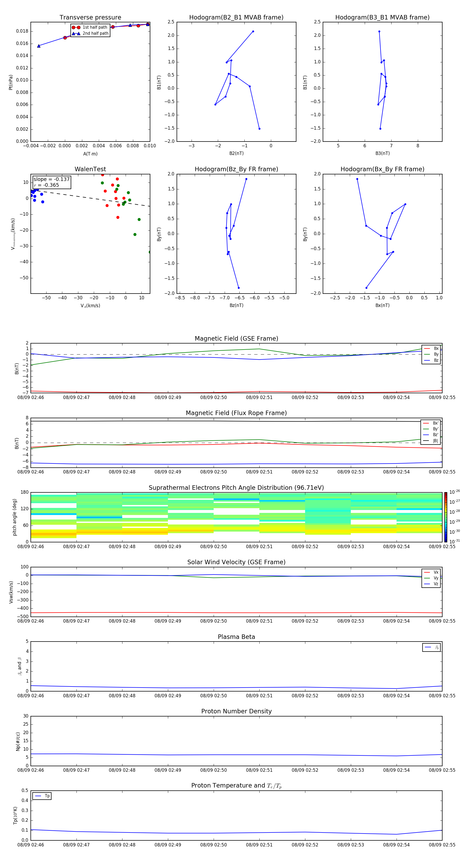Click the Vx entry in Solar Wind legend
Viewport: 473px width, 868px height.
431,572
